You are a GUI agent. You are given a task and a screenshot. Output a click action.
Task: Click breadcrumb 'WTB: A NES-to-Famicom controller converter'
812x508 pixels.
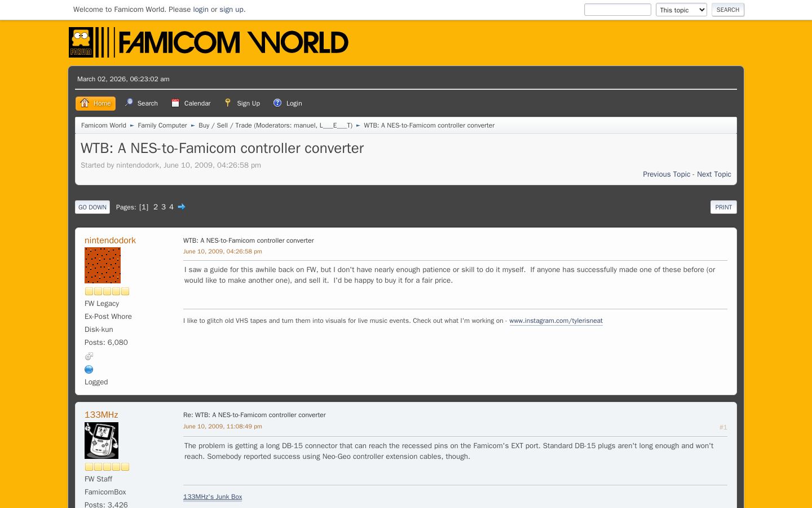429,125
